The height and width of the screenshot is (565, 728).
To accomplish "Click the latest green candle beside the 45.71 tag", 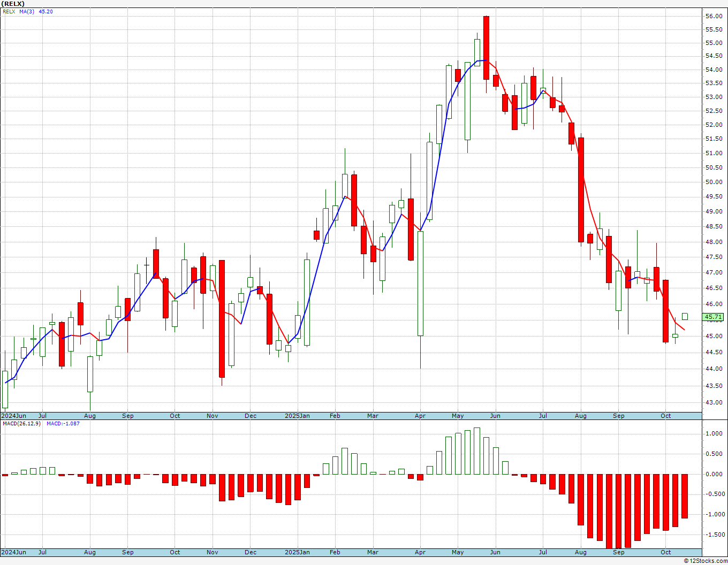I will (x=685, y=317).
